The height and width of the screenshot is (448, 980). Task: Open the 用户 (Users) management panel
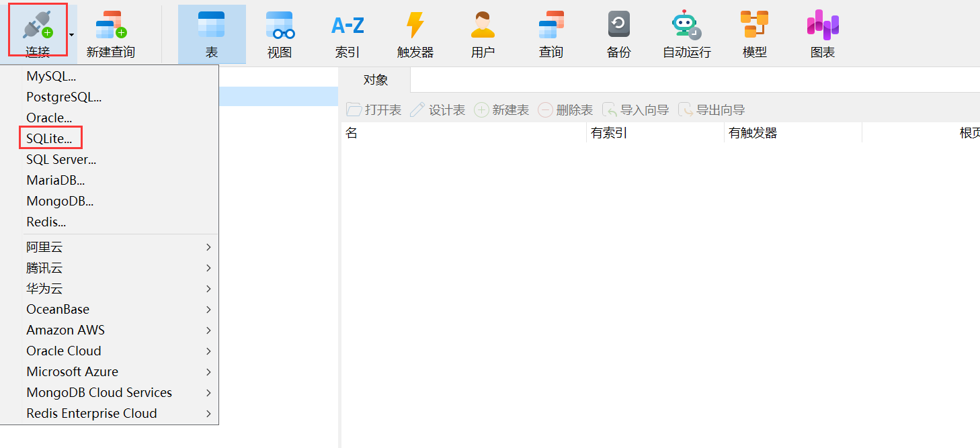(x=483, y=30)
